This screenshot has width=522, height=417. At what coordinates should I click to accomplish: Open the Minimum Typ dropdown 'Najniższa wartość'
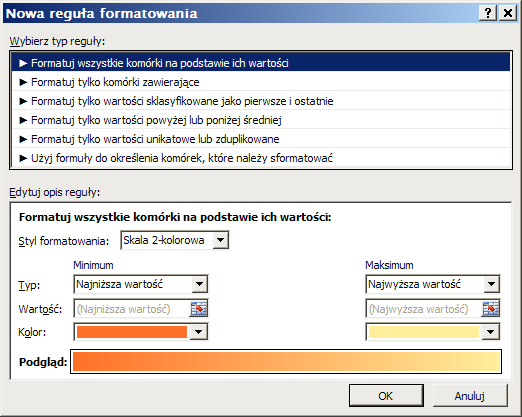(141, 284)
